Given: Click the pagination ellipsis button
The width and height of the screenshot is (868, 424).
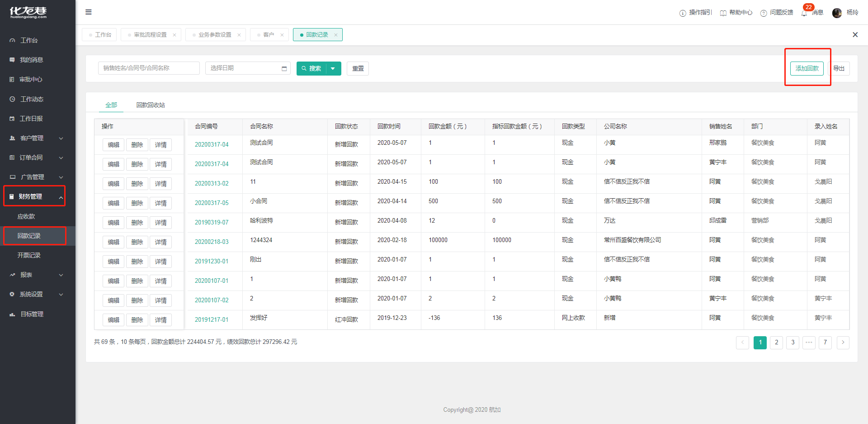Looking at the screenshot, I should click(x=809, y=343).
